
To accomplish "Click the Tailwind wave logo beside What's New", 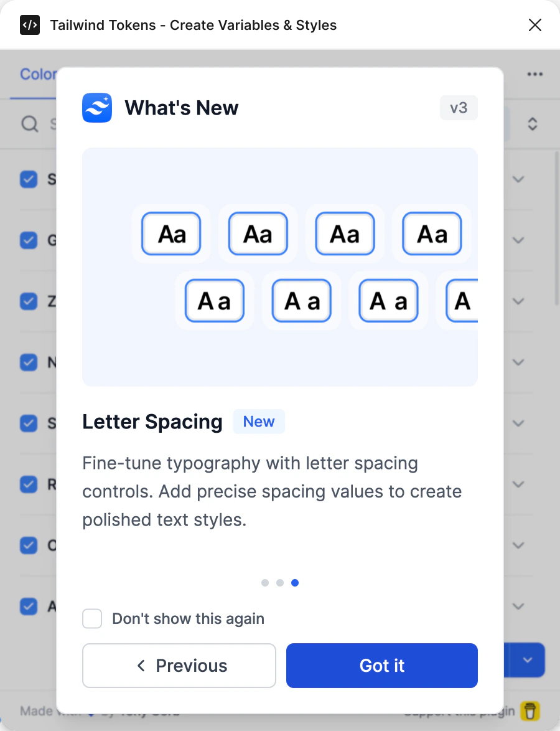I will (97, 108).
